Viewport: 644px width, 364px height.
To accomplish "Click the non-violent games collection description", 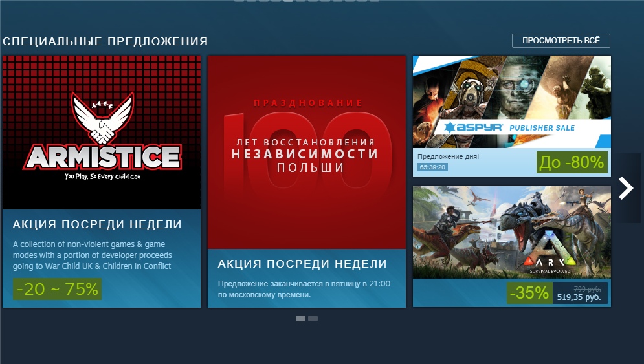I will 93,255.
